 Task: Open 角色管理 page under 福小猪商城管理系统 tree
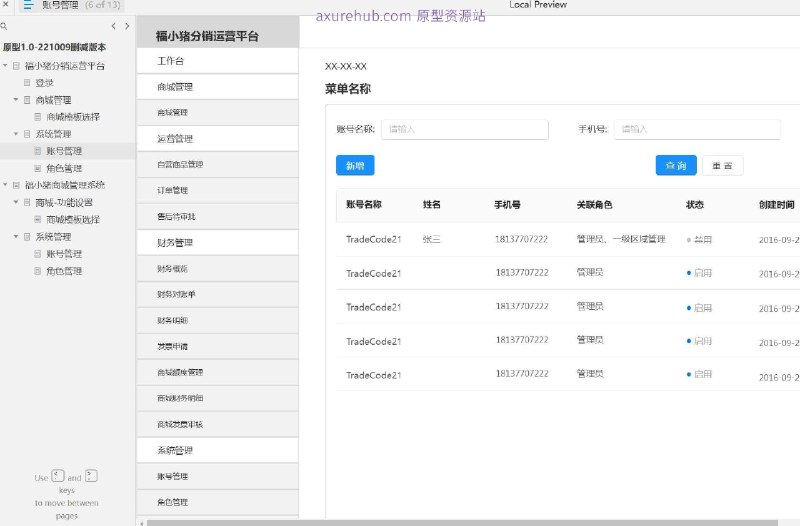(x=64, y=271)
